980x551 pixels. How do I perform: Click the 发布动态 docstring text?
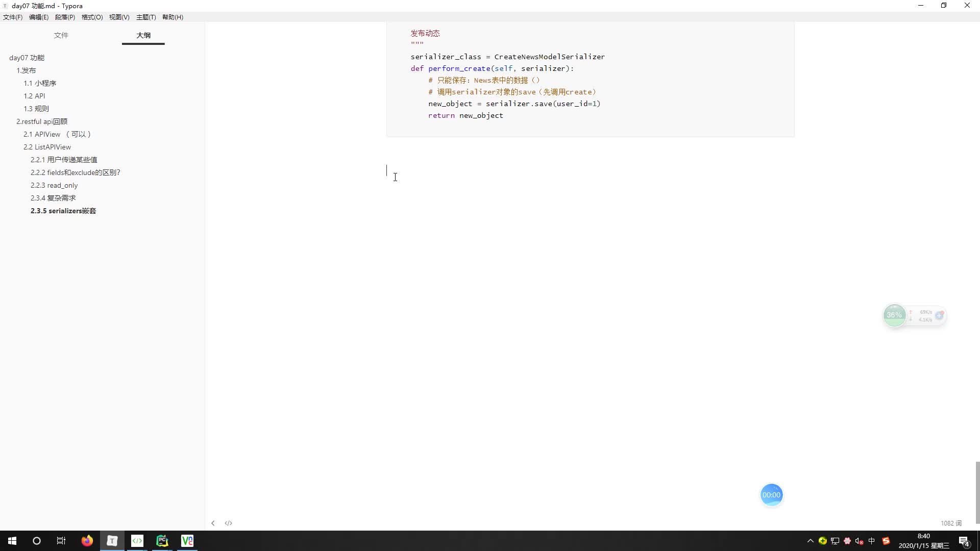425,33
